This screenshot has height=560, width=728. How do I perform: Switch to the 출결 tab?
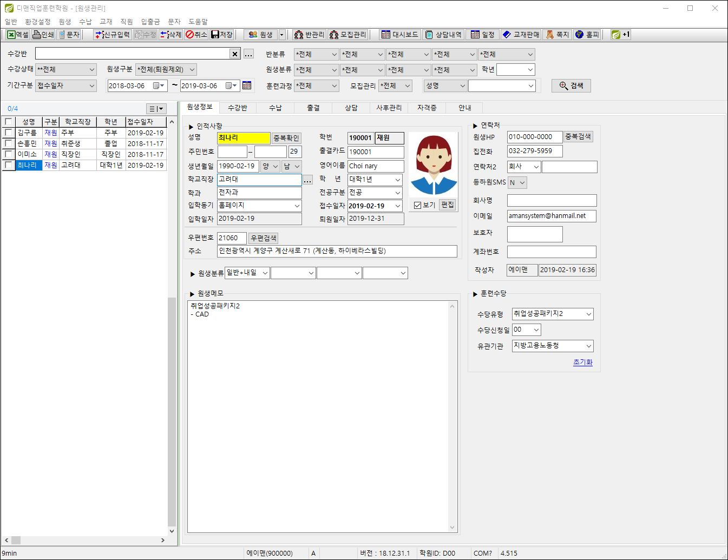point(313,108)
